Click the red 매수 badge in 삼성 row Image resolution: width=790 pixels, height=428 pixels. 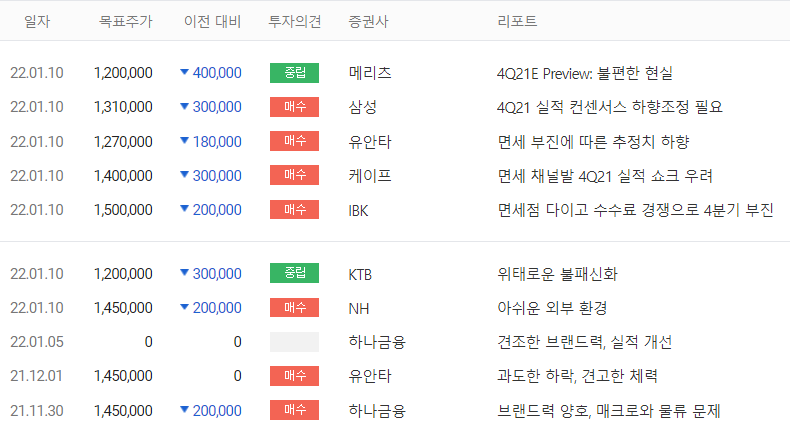pos(294,107)
